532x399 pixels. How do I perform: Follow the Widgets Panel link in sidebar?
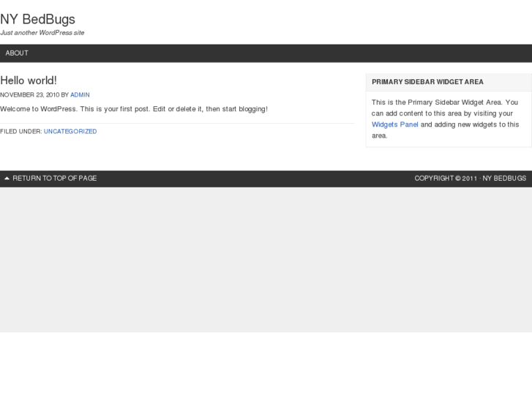coord(395,124)
